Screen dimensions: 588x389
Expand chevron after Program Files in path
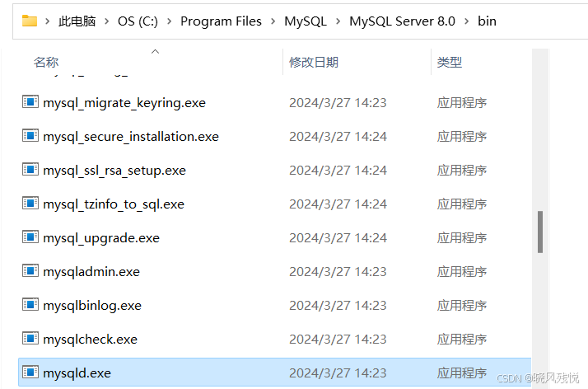pos(273,21)
